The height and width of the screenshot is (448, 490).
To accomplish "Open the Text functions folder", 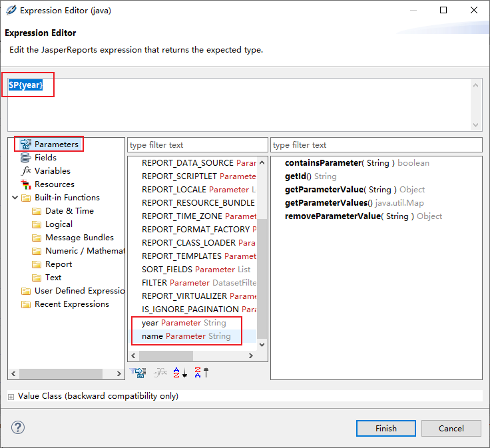I will tap(53, 278).
